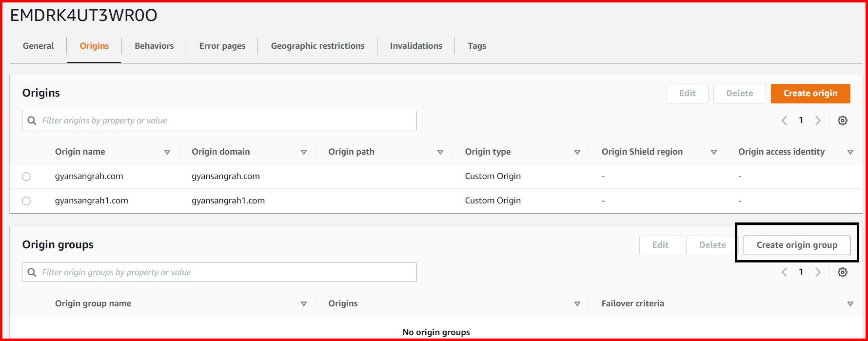Click Delete button in Origins section
The height and width of the screenshot is (341, 868).
point(739,93)
